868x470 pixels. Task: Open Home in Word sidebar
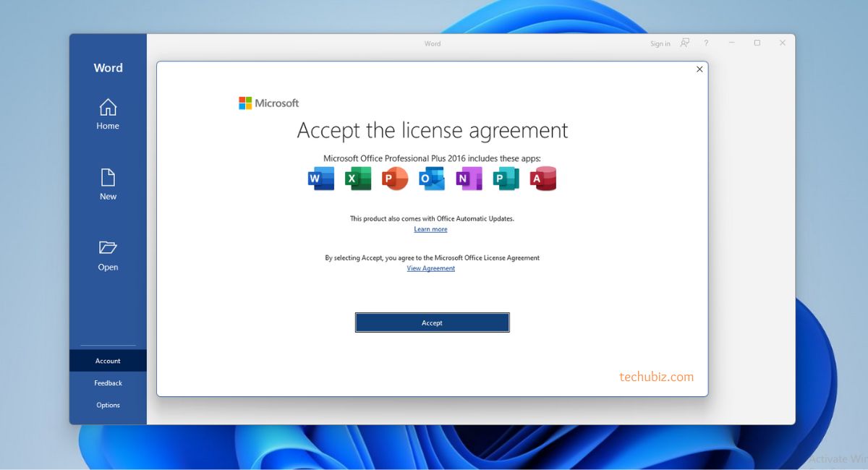click(108, 114)
